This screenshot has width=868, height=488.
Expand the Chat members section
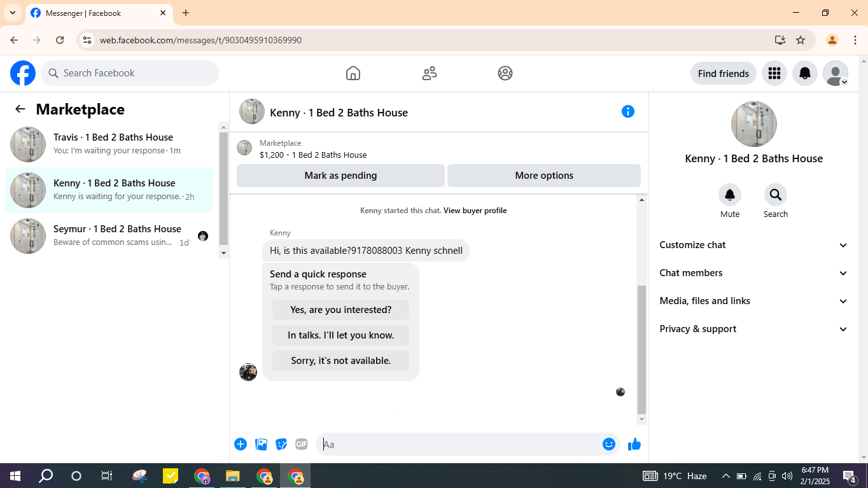pyautogui.click(x=754, y=273)
